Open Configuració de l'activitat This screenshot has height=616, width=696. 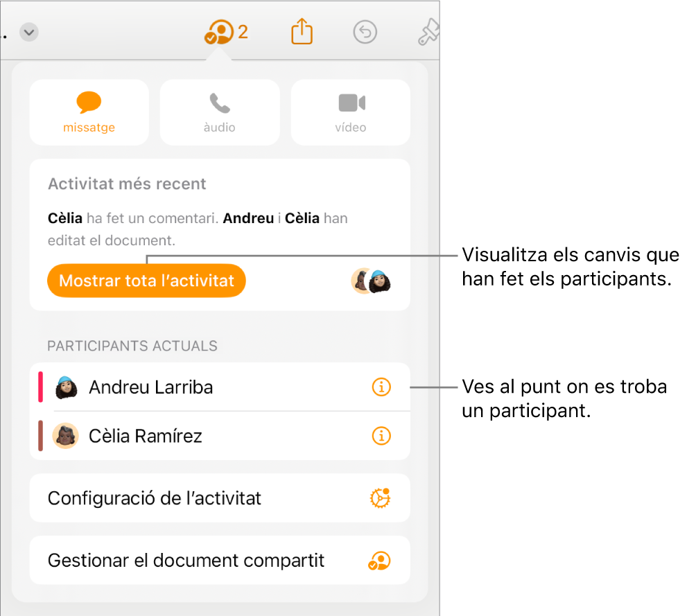point(220,498)
